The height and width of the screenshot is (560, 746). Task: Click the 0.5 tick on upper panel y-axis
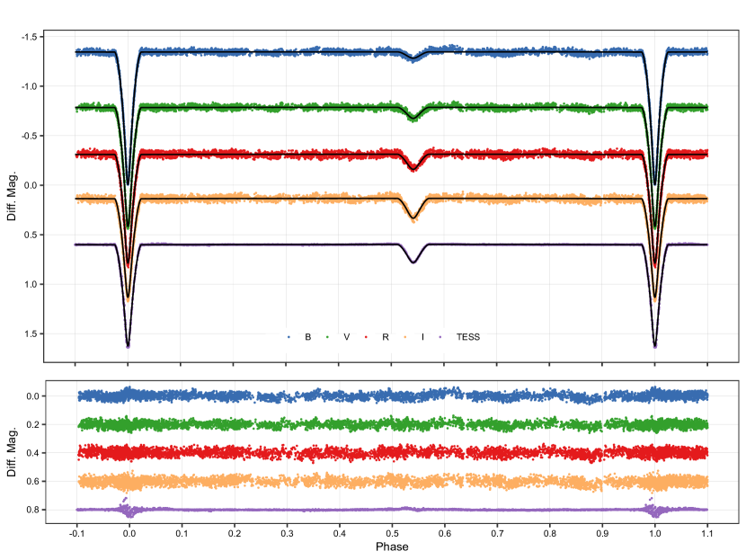31,235
